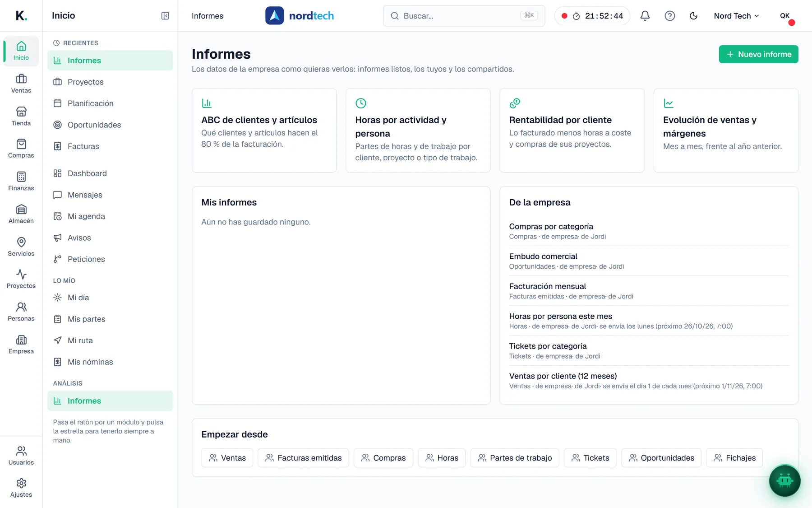This screenshot has width=812, height=508.
Task: Open the Nord Tech company dropdown
Action: click(736, 16)
